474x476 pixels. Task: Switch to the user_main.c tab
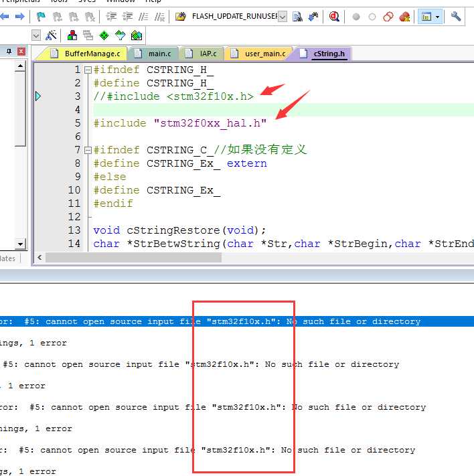pos(258,54)
